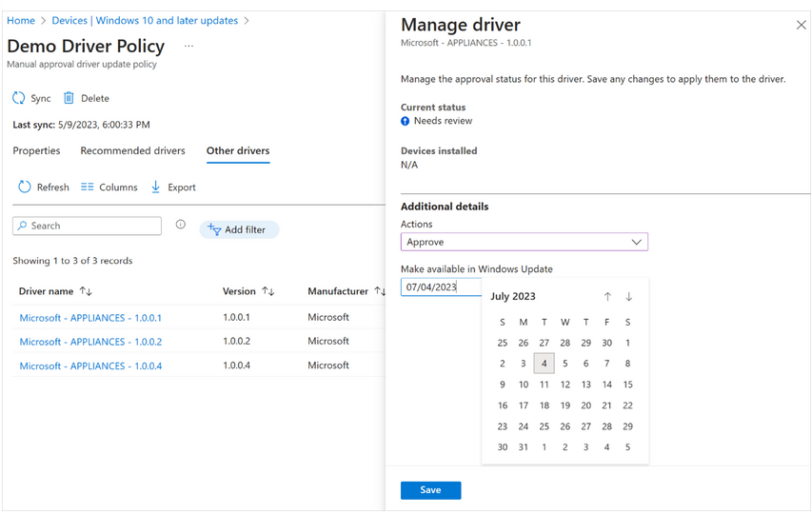812x514 pixels.
Task: Select July 15 in the calendar
Action: coord(627,385)
